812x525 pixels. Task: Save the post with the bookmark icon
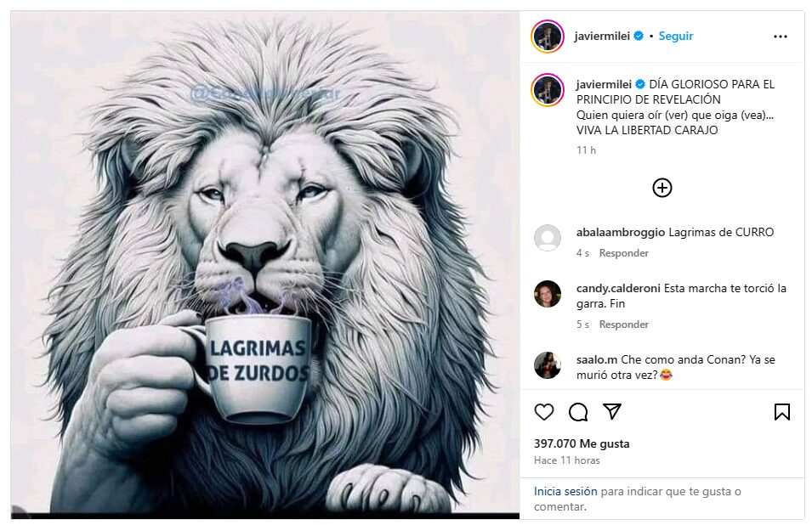[782, 412]
